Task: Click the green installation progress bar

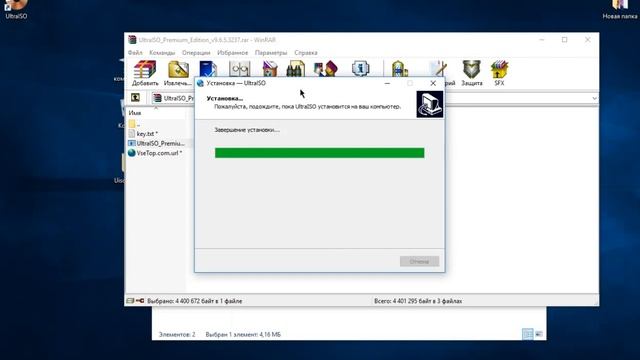Action: (x=320, y=153)
